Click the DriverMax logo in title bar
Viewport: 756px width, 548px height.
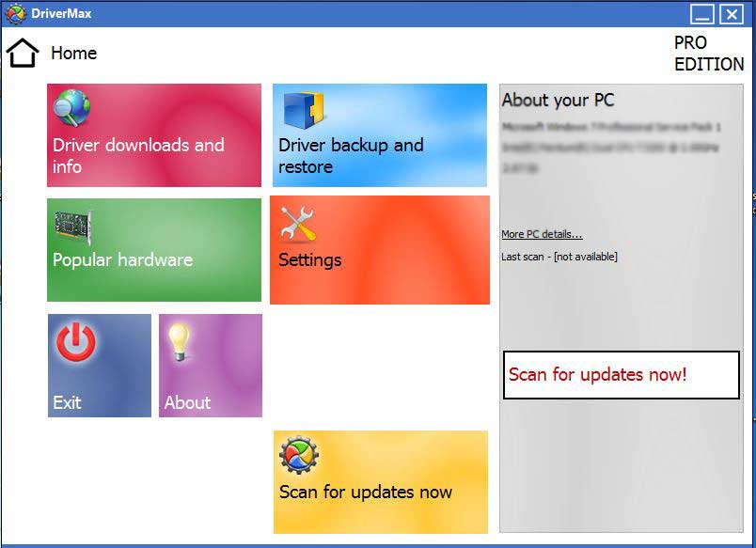[15, 13]
